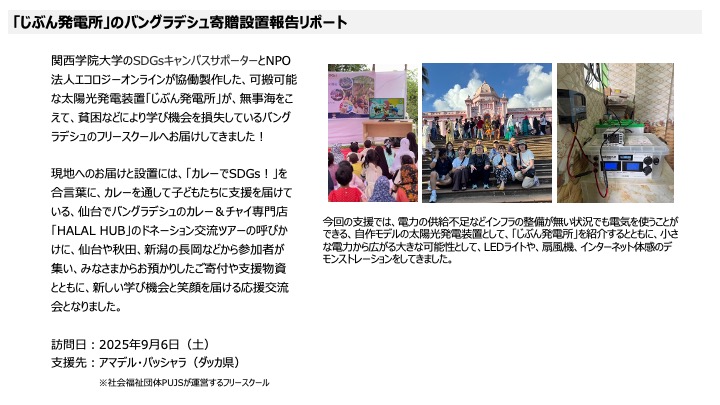This screenshot has height=405, width=720.
Task: Click the caption line モンストレーションをしてきました。
Action: coord(388,259)
